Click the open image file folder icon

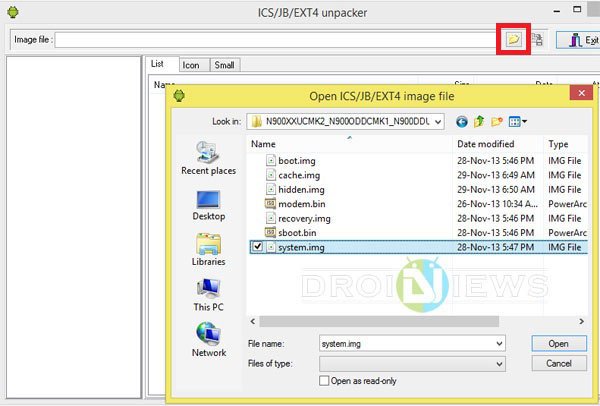click(513, 39)
